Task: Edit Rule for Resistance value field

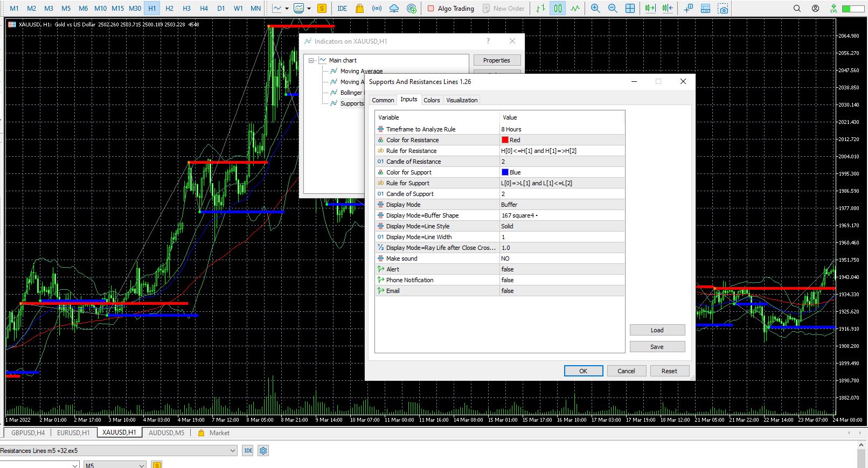Action: 562,151
